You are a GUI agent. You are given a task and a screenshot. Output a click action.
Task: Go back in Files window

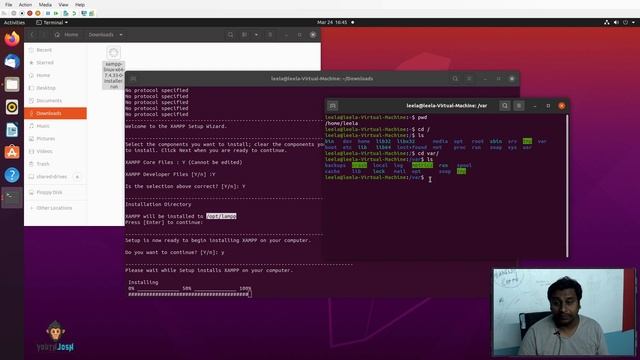coord(32,35)
